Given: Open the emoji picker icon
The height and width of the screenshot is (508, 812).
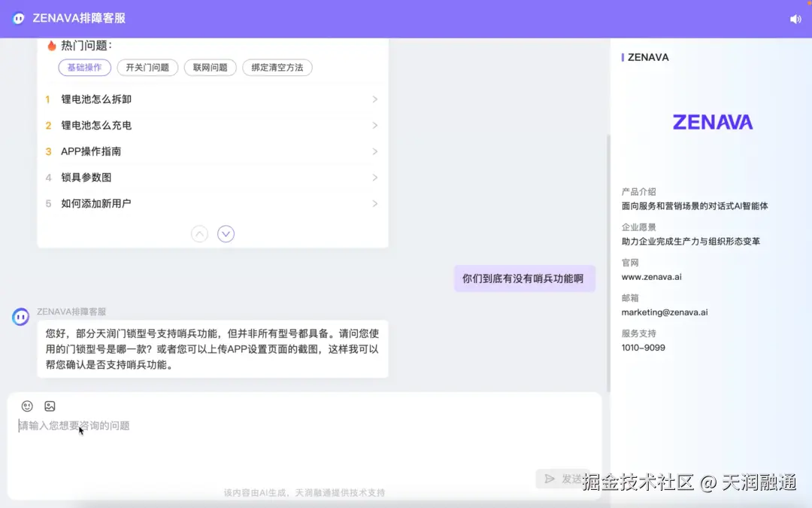Looking at the screenshot, I should [27, 406].
